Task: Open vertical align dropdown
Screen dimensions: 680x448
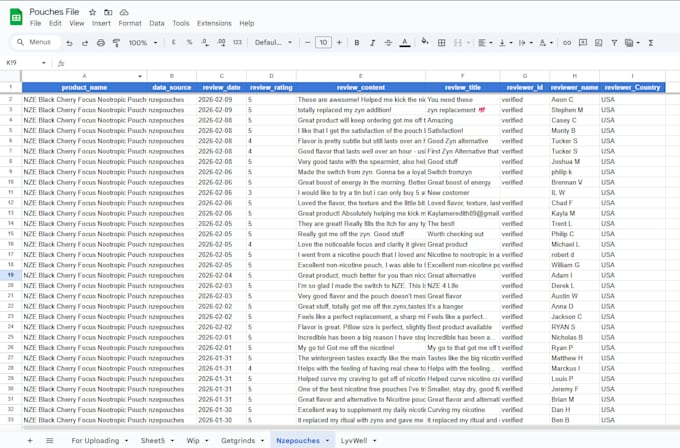Action: [x=505, y=43]
